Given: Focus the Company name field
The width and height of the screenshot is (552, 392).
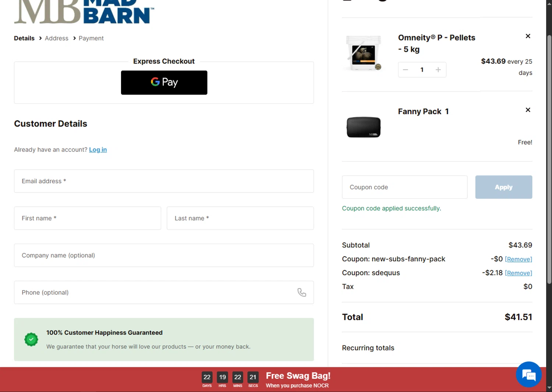Looking at the screenshot, I should (164, 255).
